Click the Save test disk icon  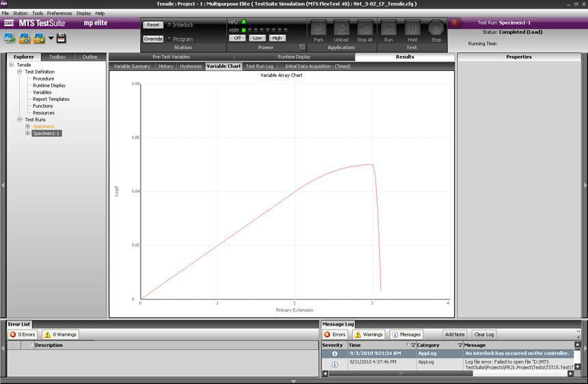tap(61, 38)
